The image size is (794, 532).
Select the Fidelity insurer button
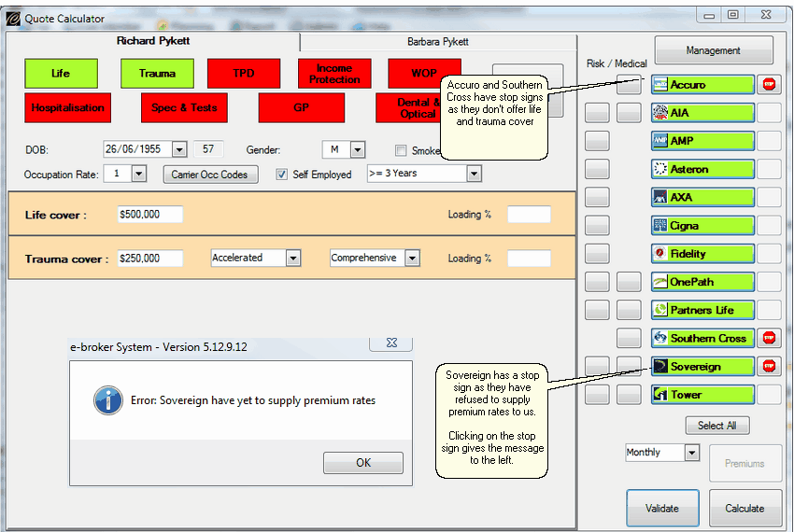click(x=702, y=253)
